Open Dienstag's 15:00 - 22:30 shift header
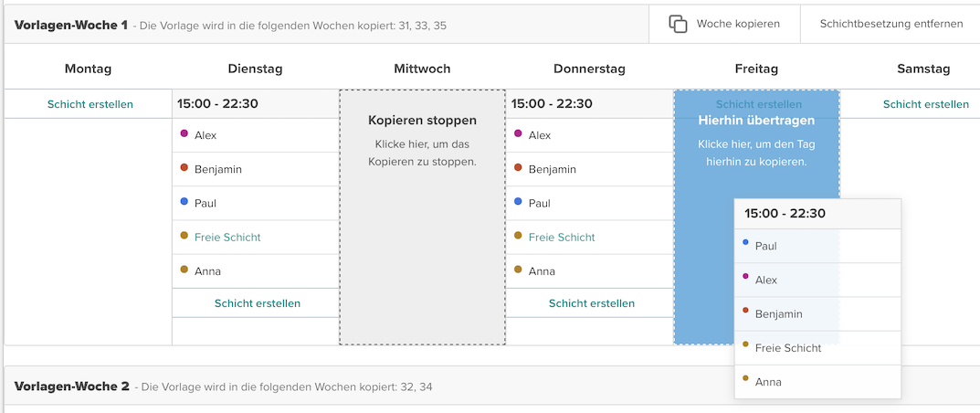Image resolution: width=980 pixels, height=413 pixels. tap(217, 104)
